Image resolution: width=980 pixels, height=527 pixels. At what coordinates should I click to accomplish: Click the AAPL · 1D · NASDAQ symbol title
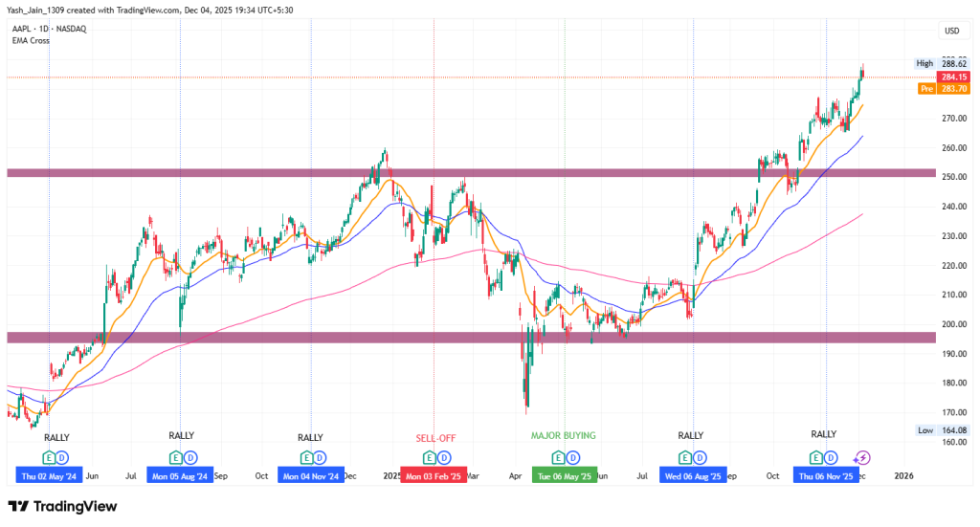[x=50, y=29]
